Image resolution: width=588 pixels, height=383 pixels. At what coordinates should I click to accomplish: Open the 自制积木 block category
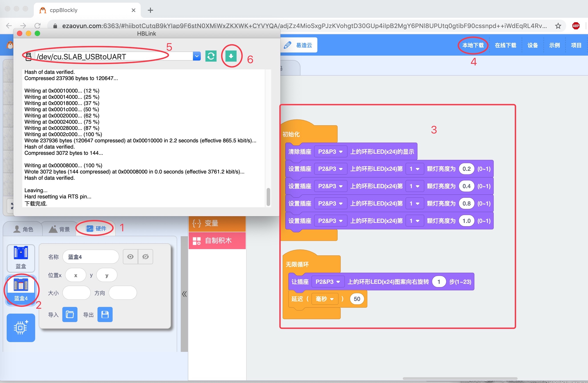pyautogui.click(x=217, y=240)
